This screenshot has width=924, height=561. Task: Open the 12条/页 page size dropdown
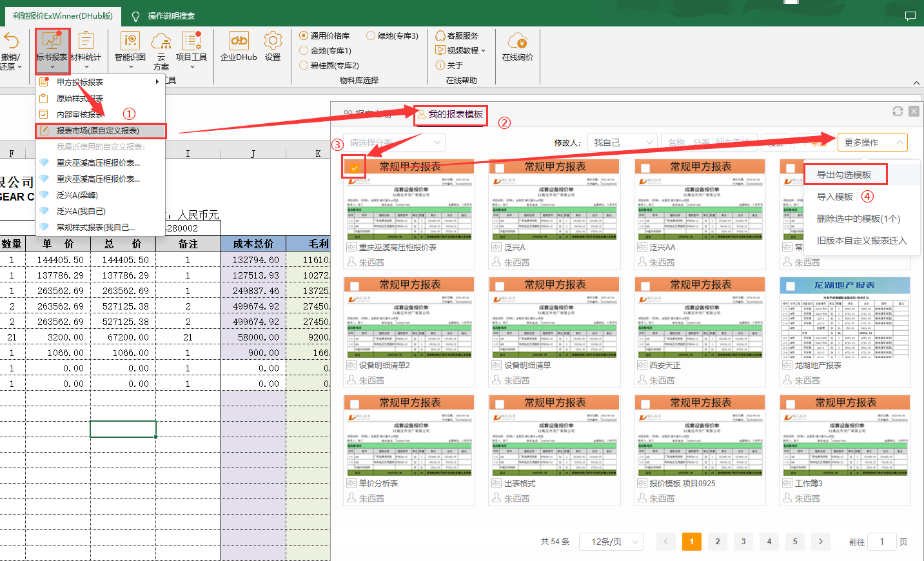612,542
